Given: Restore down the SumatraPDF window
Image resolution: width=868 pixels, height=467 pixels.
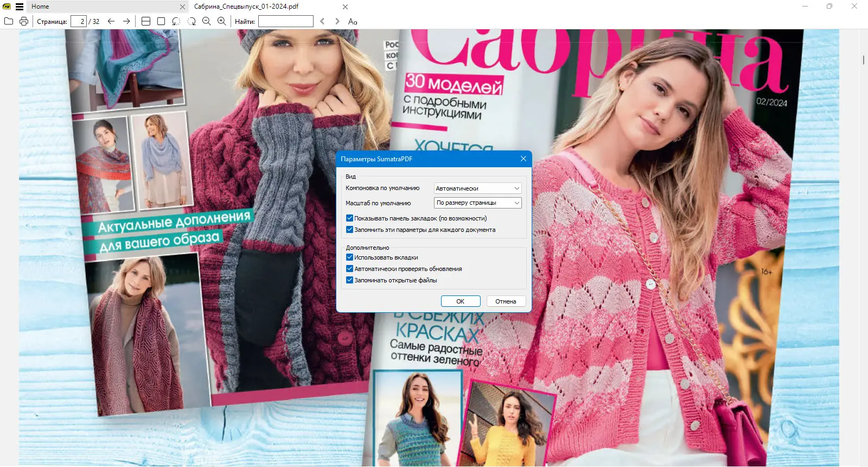Looking at the screenshot, I should tap(829, 7).
